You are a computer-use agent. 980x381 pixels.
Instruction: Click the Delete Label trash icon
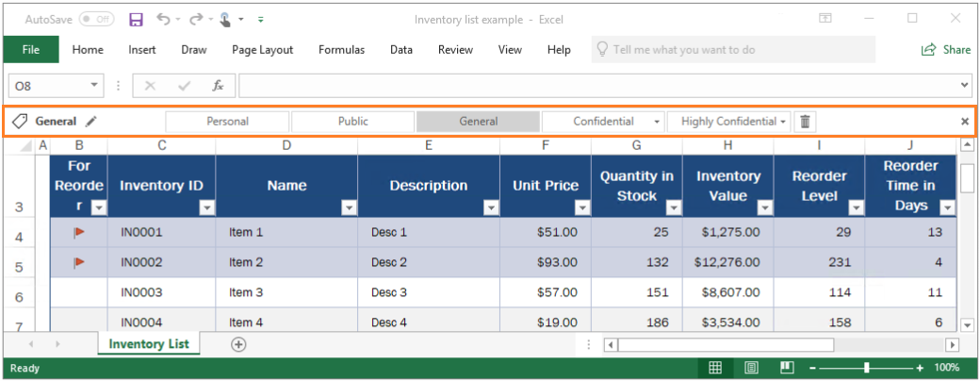coord(806,122)
